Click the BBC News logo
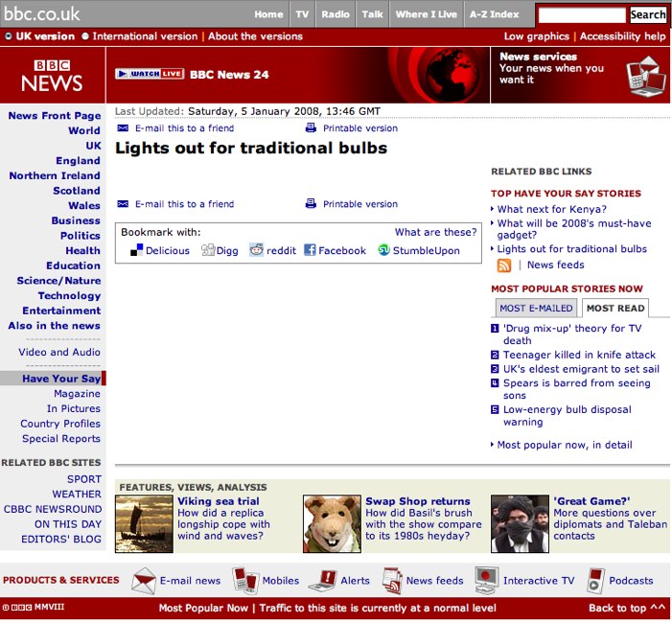This screenshot has width=672, height=623. pyautogui.click(x=52, y=76)
